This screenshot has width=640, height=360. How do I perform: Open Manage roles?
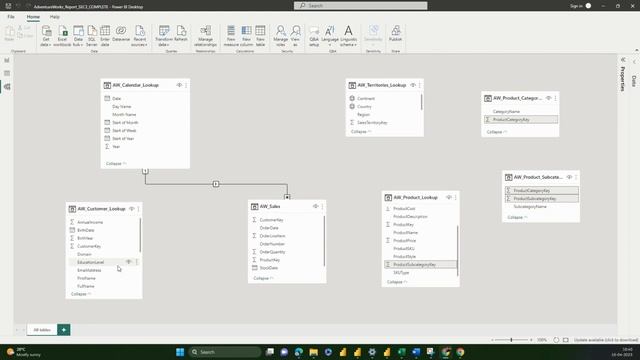point(280,36)
